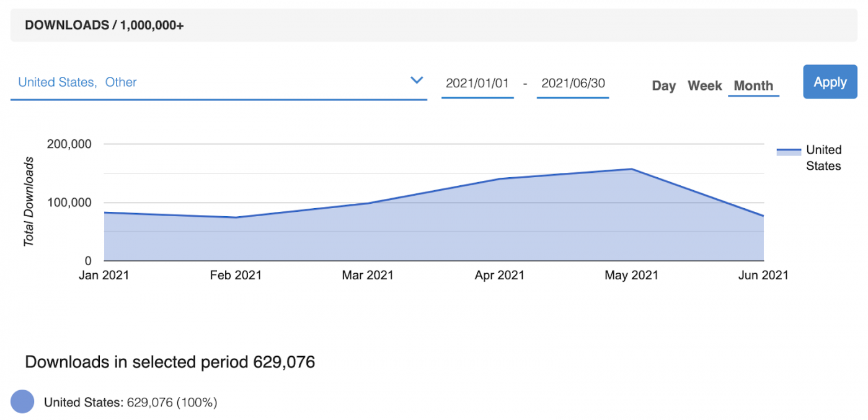Select the May 2021 peak data point

(631, 169)
